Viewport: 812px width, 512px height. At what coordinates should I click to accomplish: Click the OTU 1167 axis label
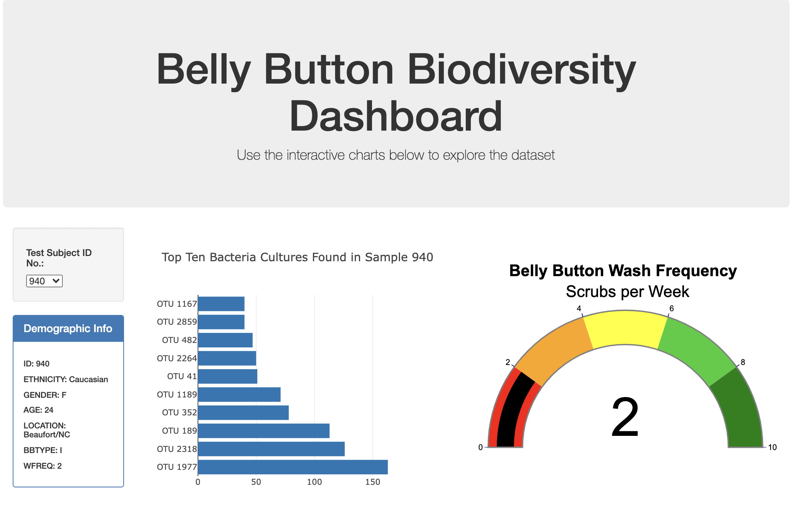(x=177, y=304)
